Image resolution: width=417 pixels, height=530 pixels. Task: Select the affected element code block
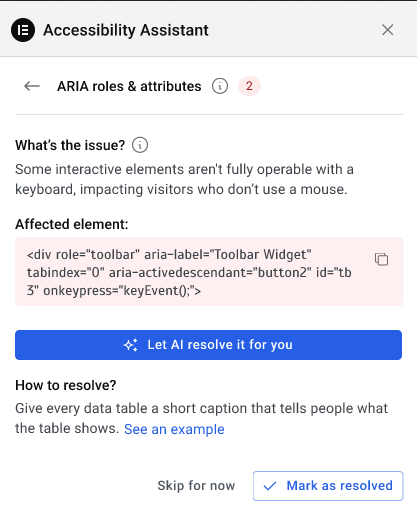tap(209, 272)
